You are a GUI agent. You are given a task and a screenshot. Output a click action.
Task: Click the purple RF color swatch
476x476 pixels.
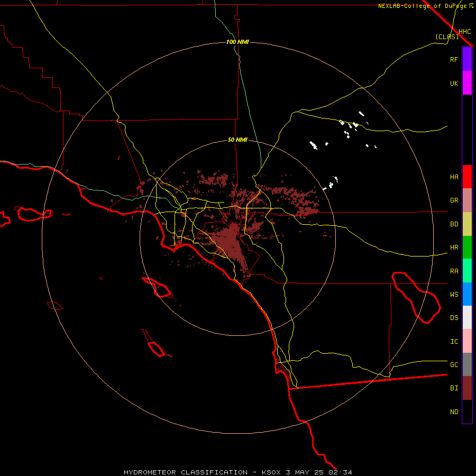pyautogui.click(x=467, y=59)
